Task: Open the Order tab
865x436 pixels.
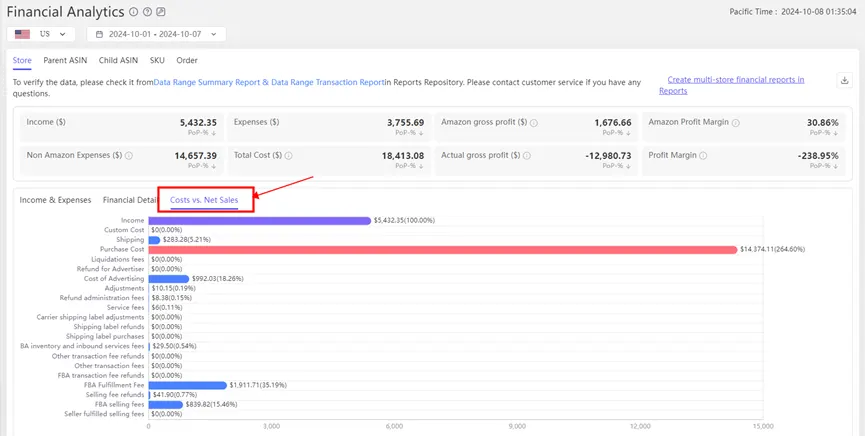Action: click(x=187, y=61)
